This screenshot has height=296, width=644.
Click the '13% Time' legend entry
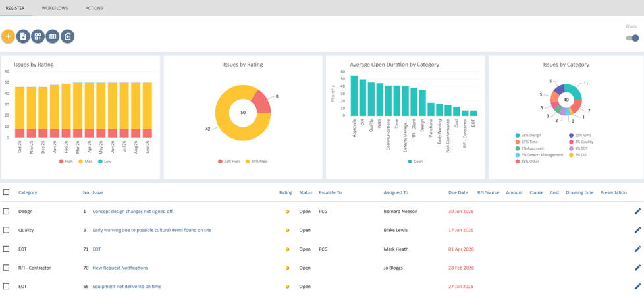click(x=527, y=142)
